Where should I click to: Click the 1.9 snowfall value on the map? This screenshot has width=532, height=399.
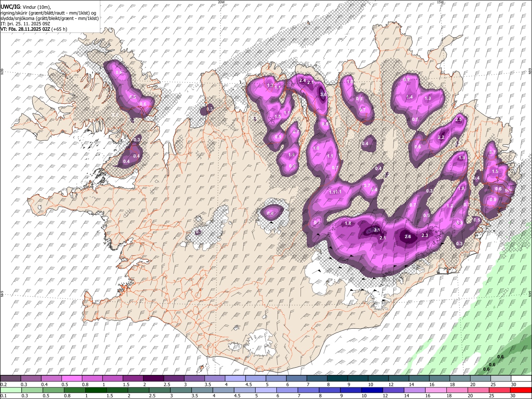461,188
